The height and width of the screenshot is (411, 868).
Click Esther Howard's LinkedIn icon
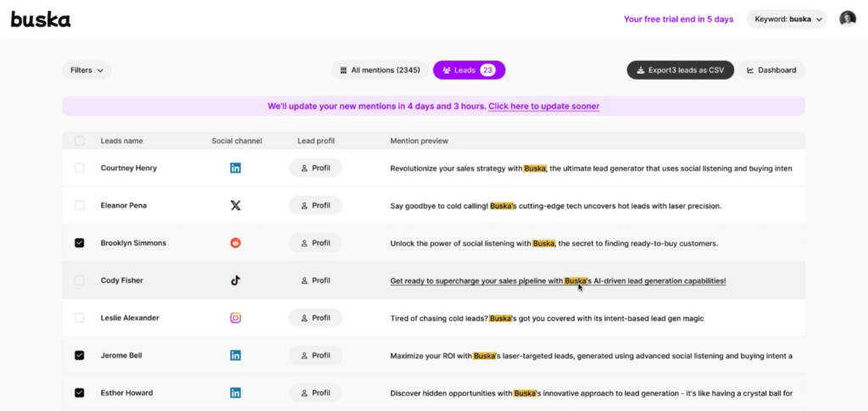pyautogui.click(x=236, y=392)
